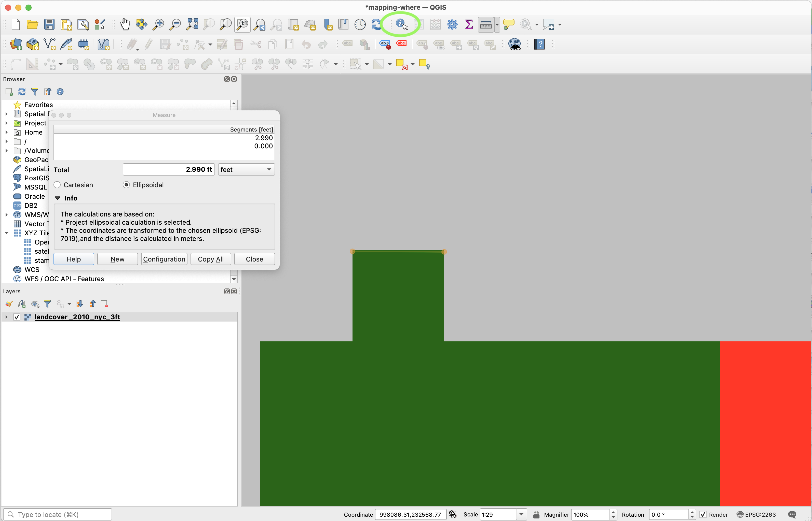Select the WFS / OGC API - Features item

tap(64, 279)
